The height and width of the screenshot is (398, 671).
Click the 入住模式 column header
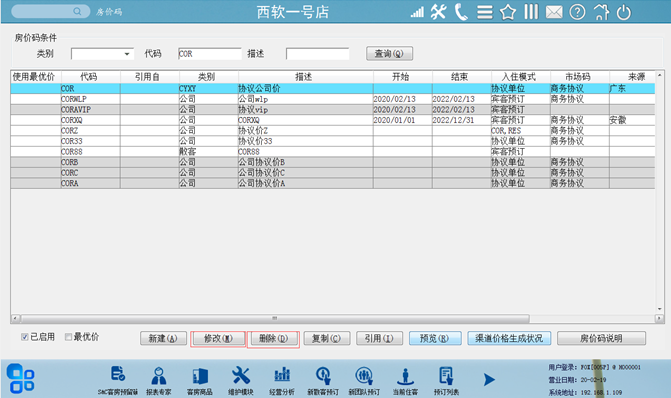pyautogui.click(x=520, y=77)
